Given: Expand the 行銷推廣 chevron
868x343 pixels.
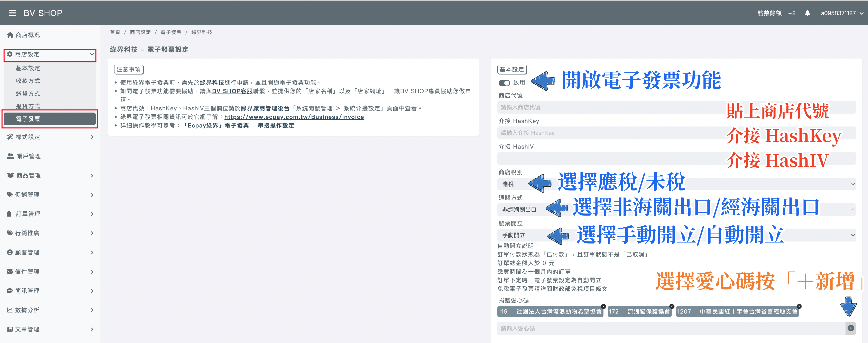Looking at the screenshot, I should (92, 233).
